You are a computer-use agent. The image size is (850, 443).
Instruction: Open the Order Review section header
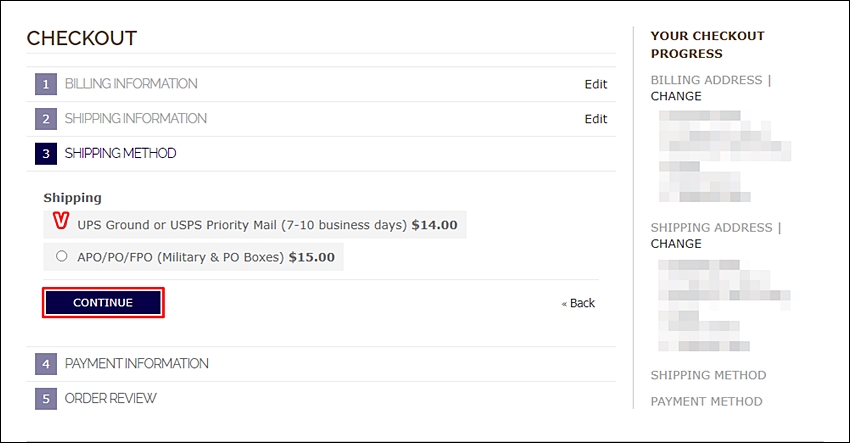tap(111, 398)
